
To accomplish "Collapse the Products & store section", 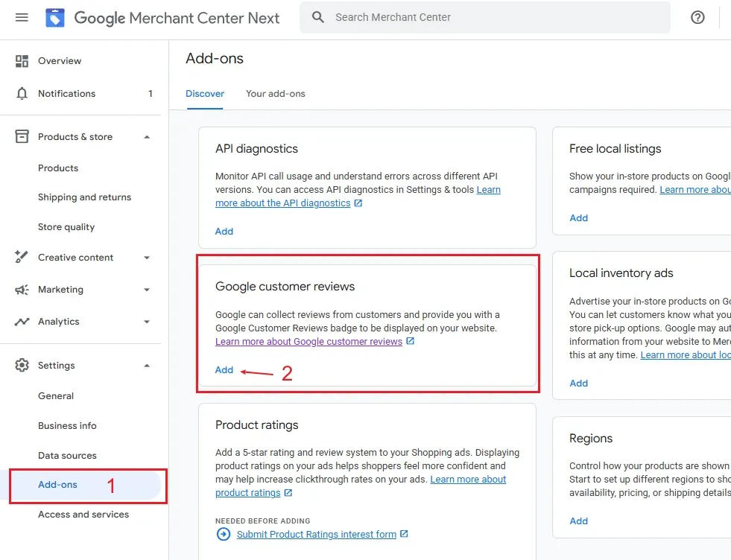I will pos(147,136).
